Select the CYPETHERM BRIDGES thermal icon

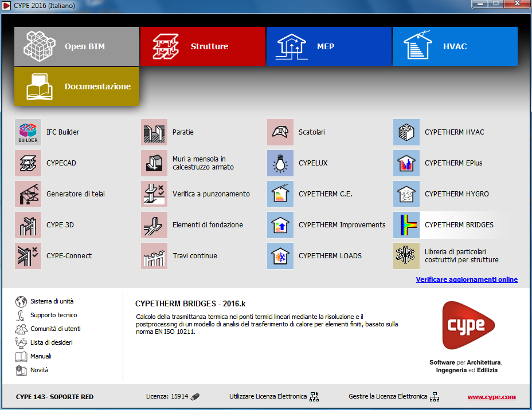pyautogui.click(x=406, y=225)
